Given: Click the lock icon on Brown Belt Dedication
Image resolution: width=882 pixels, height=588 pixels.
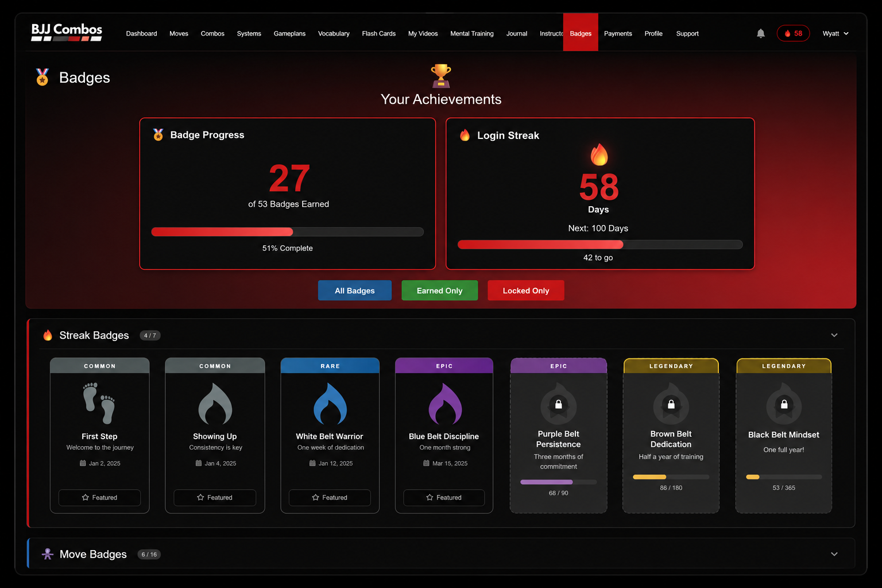Looking at the screenshot, I should click(x=671, y=405).
